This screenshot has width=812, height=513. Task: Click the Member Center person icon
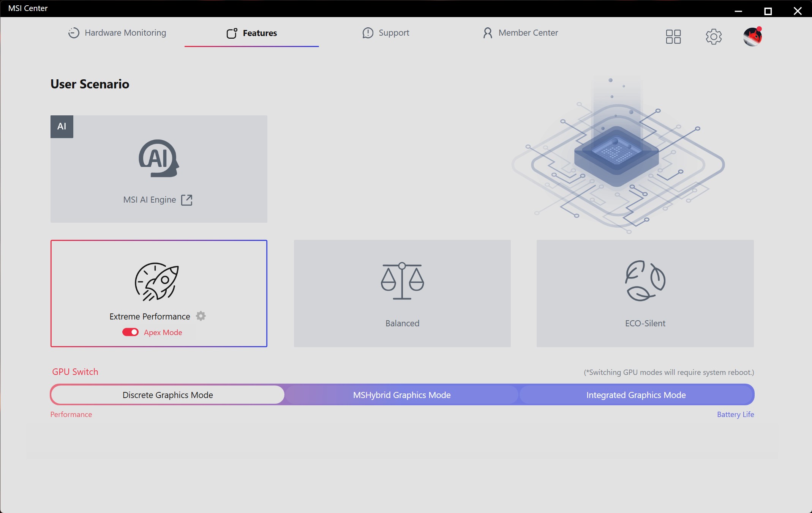488,33
